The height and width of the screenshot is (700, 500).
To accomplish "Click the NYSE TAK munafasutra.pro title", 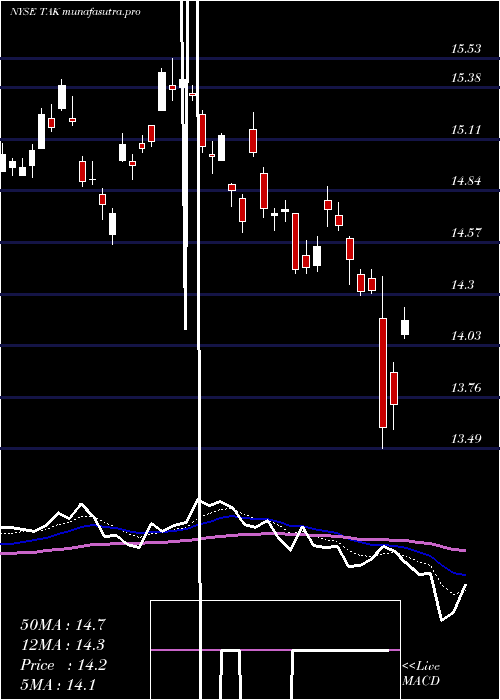I will pos(75,12).
